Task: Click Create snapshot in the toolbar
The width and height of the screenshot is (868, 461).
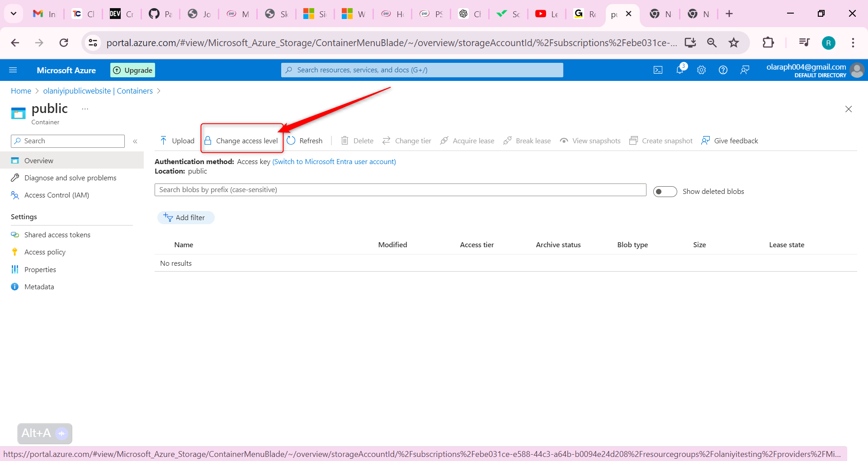Action: (x=661, y=141)
